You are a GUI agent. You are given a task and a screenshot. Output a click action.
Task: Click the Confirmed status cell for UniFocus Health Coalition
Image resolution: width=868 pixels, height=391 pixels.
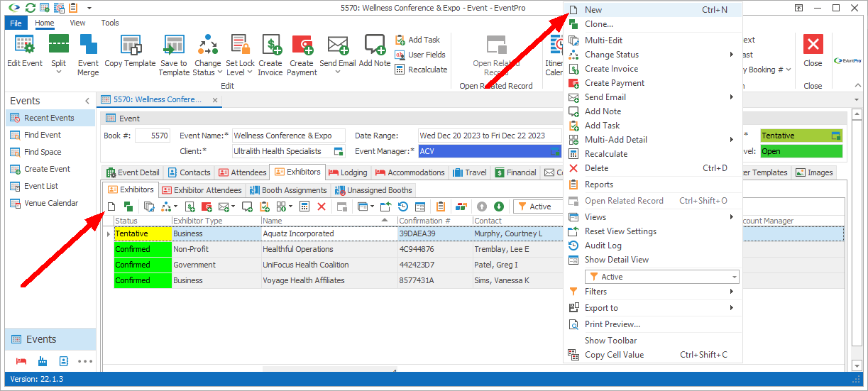(143, 265)
